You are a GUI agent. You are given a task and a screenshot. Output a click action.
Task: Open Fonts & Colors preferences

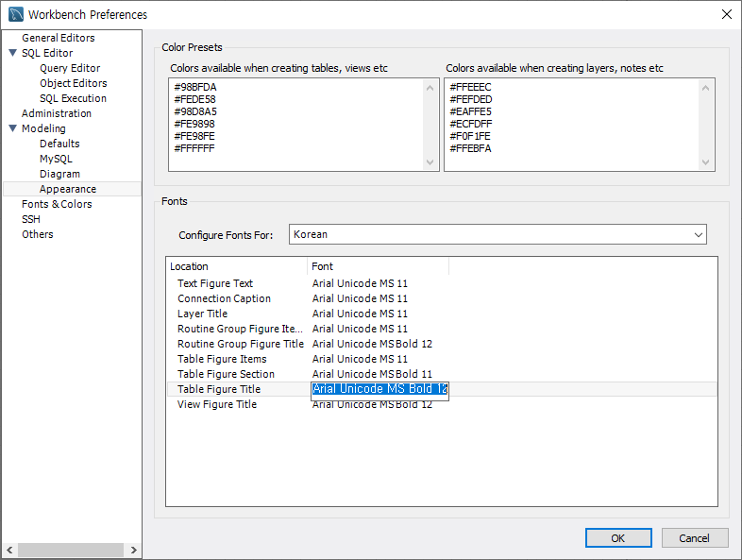tap(57, 205)
